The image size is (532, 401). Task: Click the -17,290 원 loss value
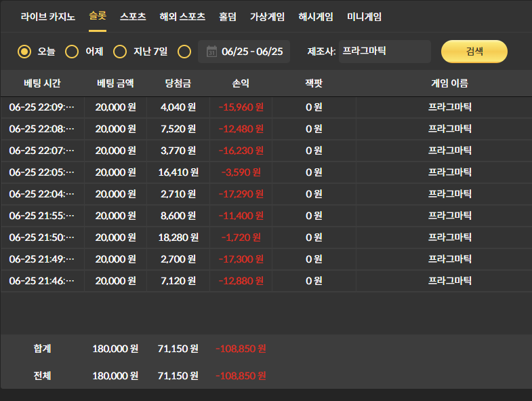click(x=241, y=194)
